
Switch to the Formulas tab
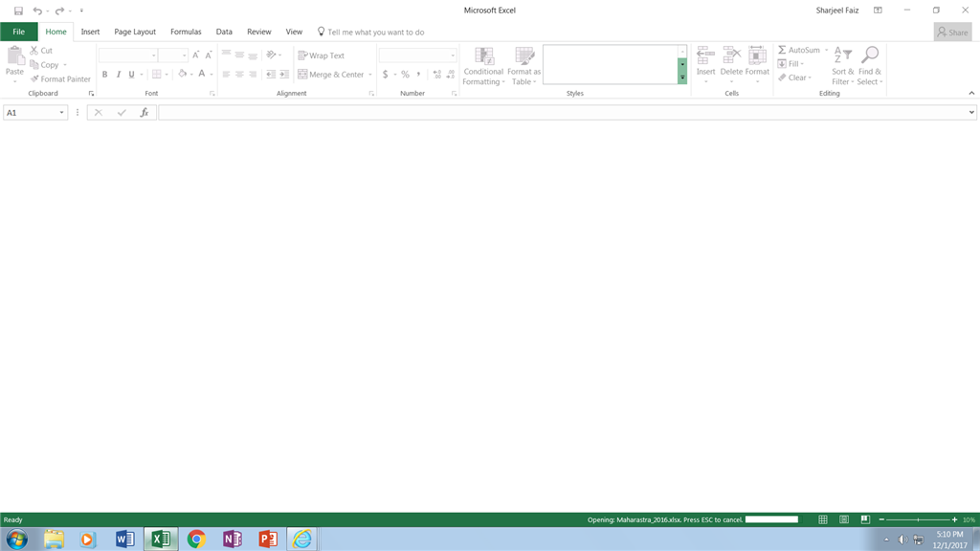tap(186, 32)
